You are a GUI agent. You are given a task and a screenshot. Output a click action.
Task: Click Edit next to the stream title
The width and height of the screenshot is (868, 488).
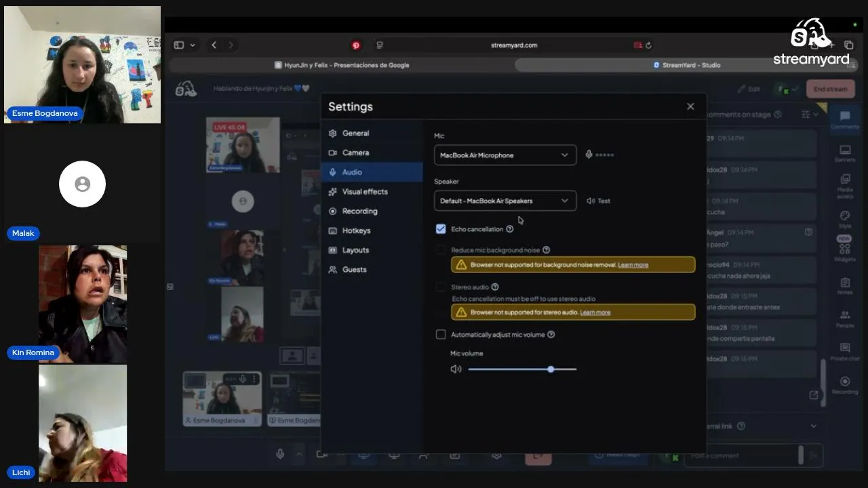(749, 89)
